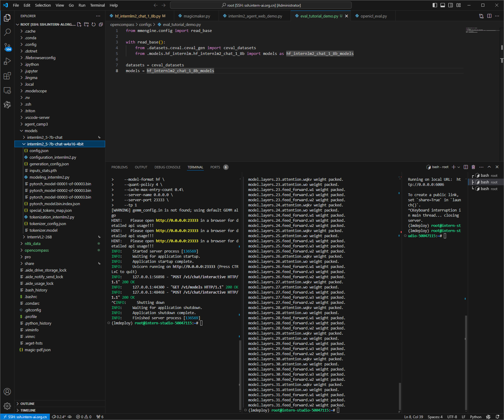Open the Extensions view
The image size is (504, 420).
pyautogui.click(x=7, y=76)
